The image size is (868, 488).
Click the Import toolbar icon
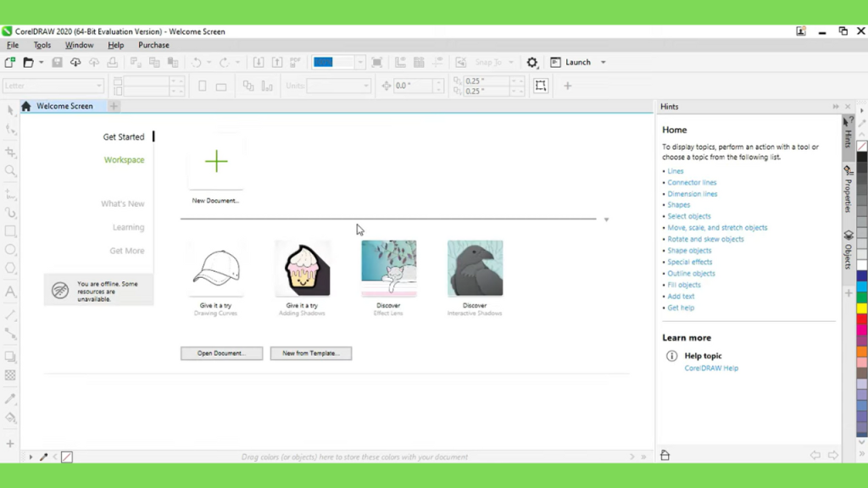(259, 62)
